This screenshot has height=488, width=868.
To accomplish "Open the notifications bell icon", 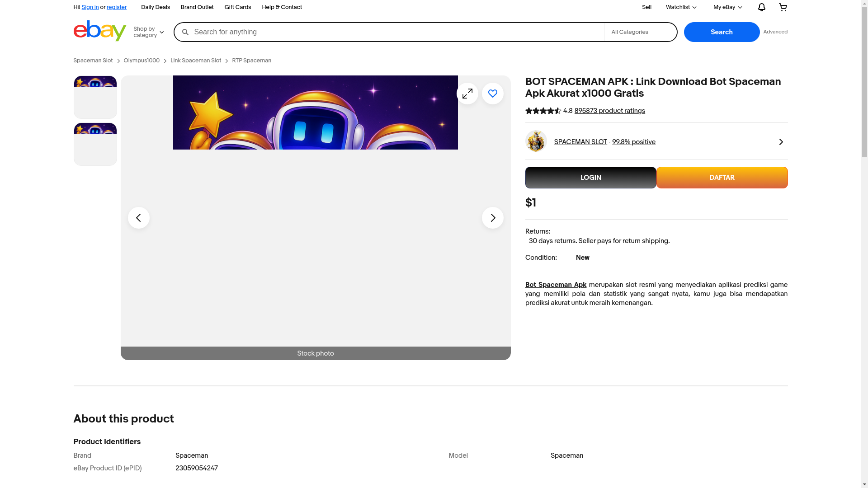I will (761, 7).
